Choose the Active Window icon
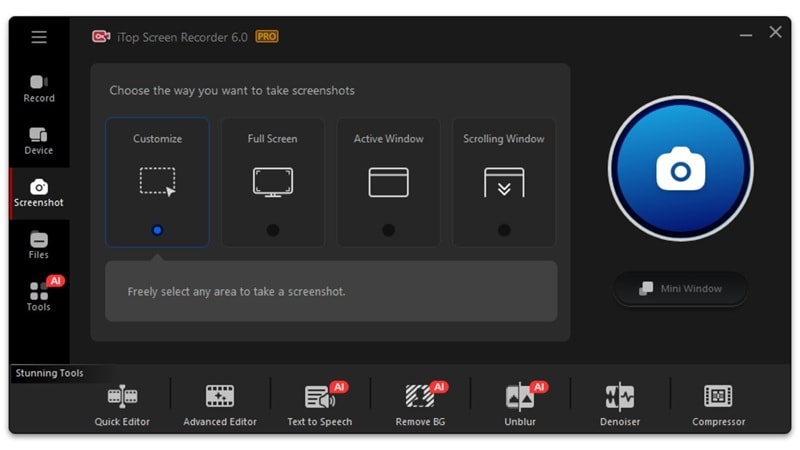 click(389, 182)
